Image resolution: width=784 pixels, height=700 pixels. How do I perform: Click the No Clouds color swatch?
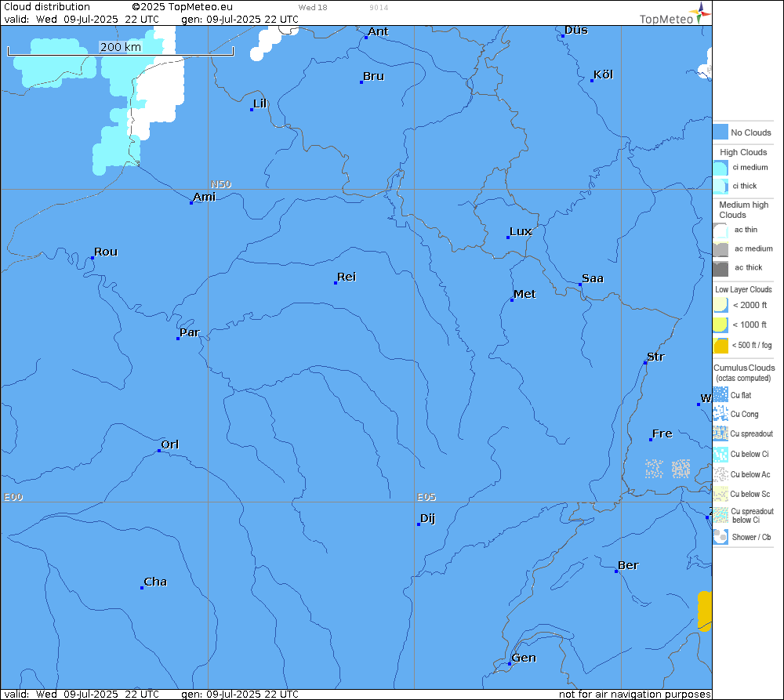coord(720,132)
